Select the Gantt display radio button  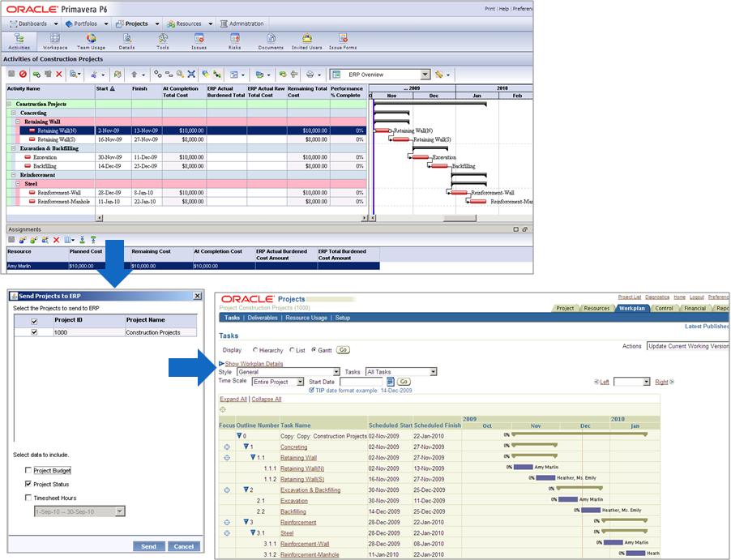[x=314, y=350]
